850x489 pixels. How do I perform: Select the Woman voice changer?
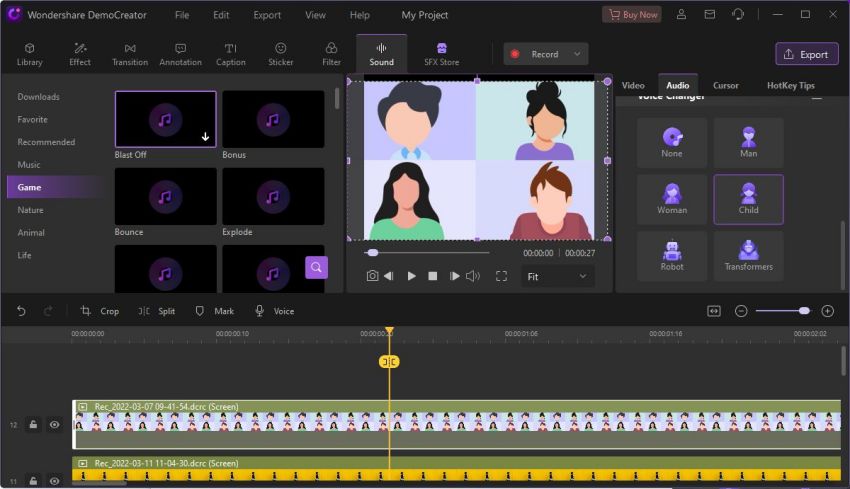pos(672,199)
